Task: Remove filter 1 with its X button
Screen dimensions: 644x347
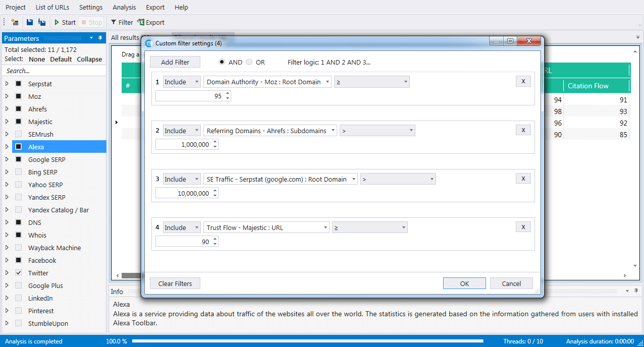Action: (523, 81)
